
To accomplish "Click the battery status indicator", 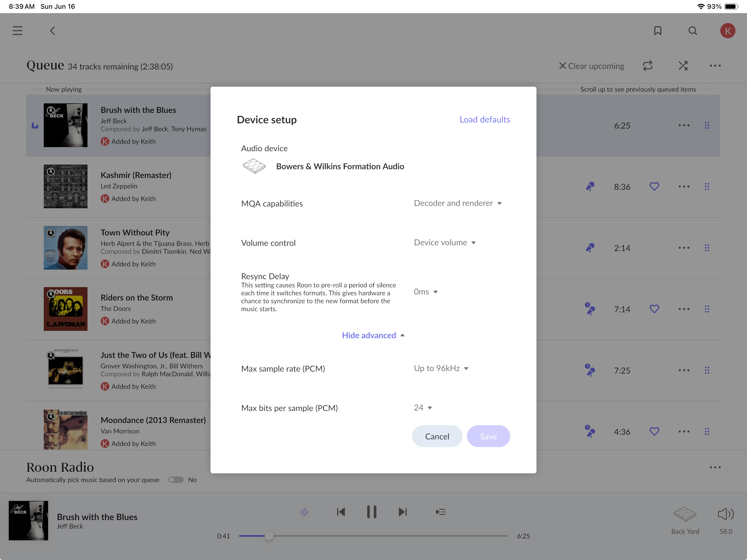I will [731, 6].
